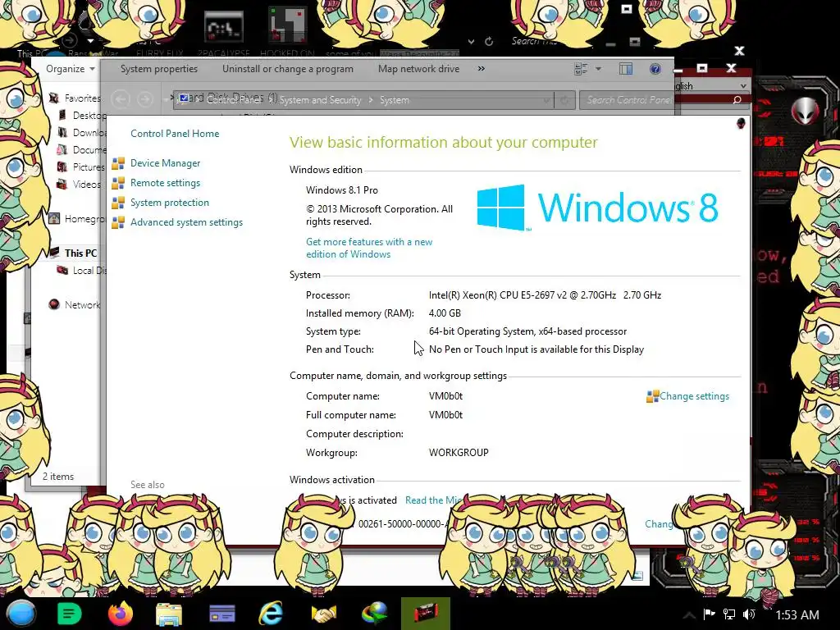The height and width of the screenshot is (630, 840).
Task: Select Videos in Explorer navigation pane
Action: 86,185
